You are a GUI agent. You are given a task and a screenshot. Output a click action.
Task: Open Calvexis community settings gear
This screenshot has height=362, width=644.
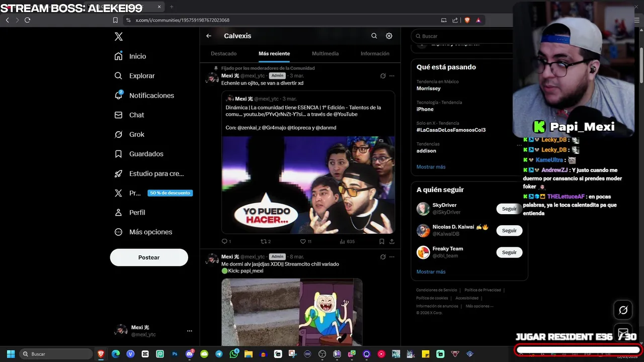point(389,36)
